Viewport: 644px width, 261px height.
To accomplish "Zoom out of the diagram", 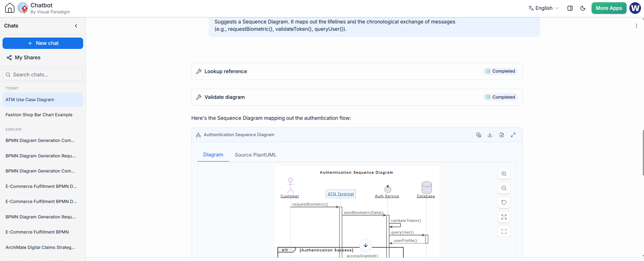I will tap(504, 188).
